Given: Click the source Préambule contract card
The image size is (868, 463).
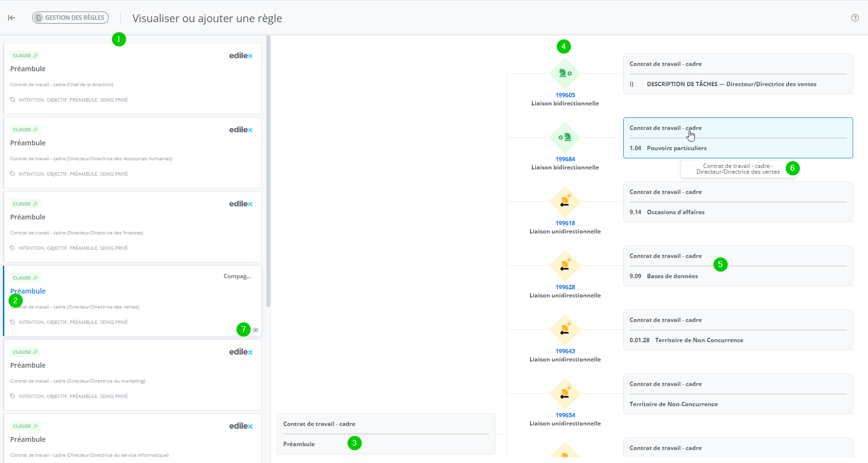Looking at the screenshot, I should click(386, 434).
